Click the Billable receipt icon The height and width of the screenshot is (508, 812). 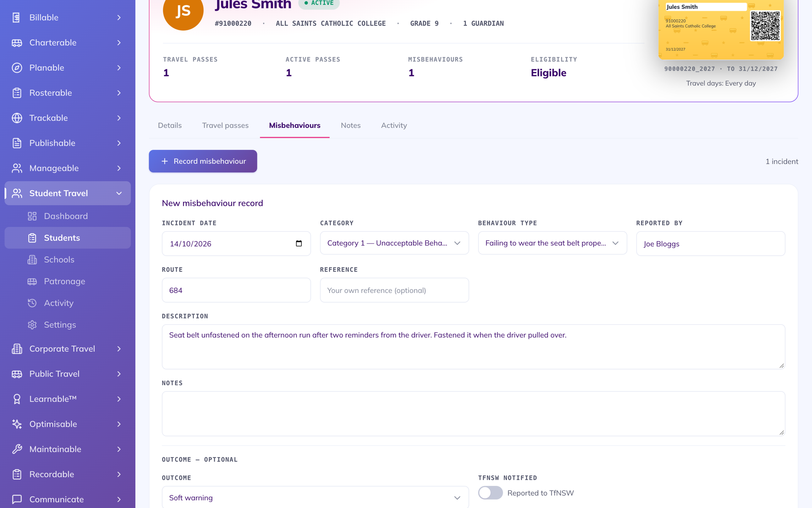click(x=17, y=17)
